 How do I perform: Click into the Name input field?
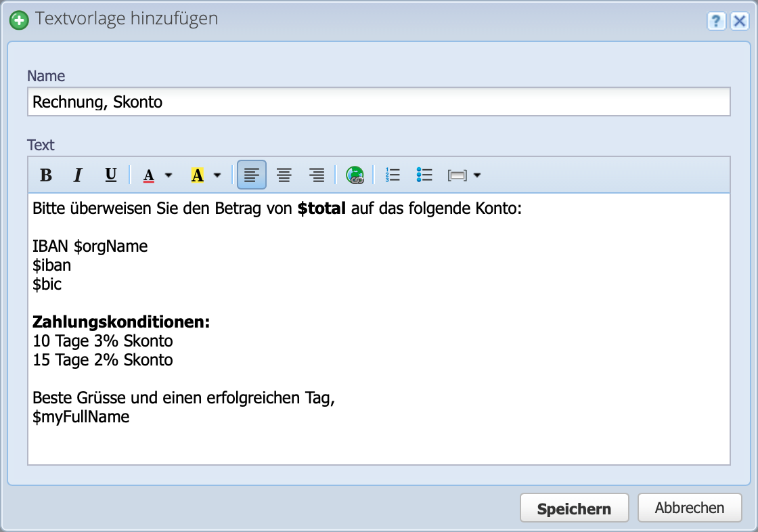click(x=378, y=102)
